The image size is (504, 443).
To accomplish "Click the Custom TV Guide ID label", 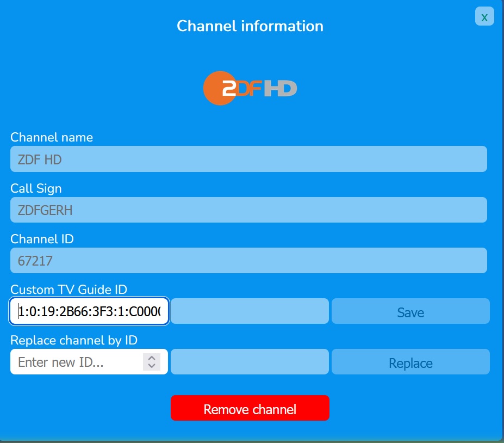I will (69, 290).
